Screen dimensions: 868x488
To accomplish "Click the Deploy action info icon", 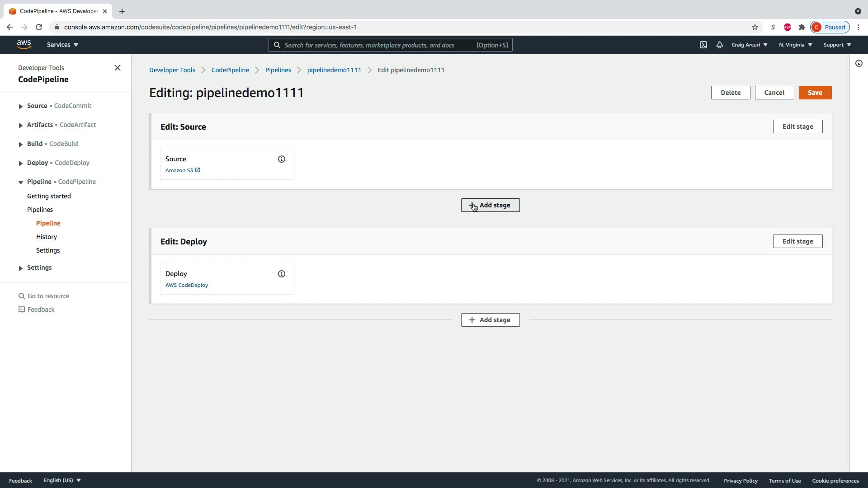I will [281, 274].
